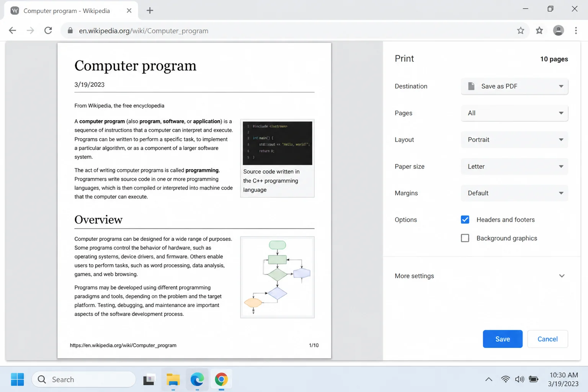Click the C++ source code thumbnail
Viewport: 588px width, 392px height.
[278, 143]
